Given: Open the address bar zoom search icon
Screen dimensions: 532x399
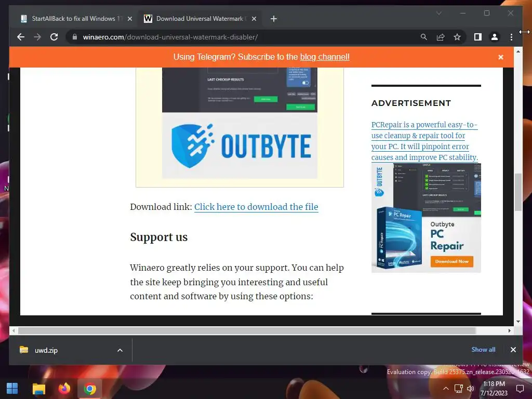Looking at the screenshot, I should pos(424,37).
